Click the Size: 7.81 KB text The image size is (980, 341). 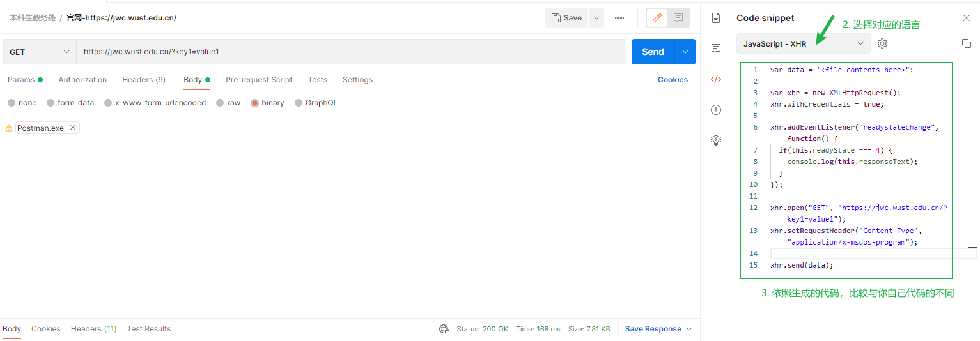click(589, 329)
